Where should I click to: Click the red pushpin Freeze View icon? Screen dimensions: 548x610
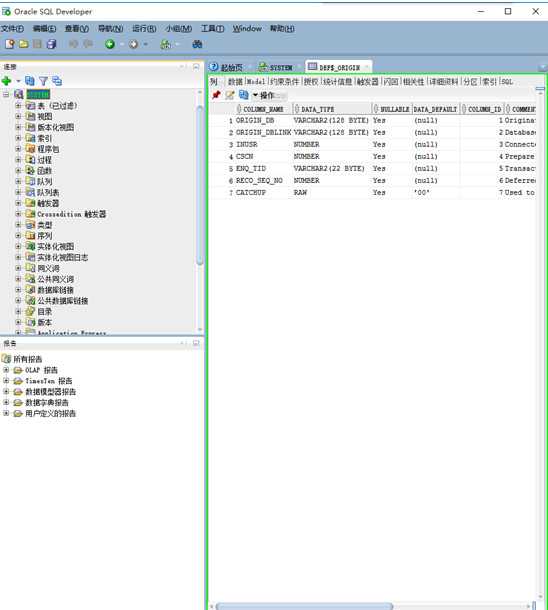(x=216, y=95)
